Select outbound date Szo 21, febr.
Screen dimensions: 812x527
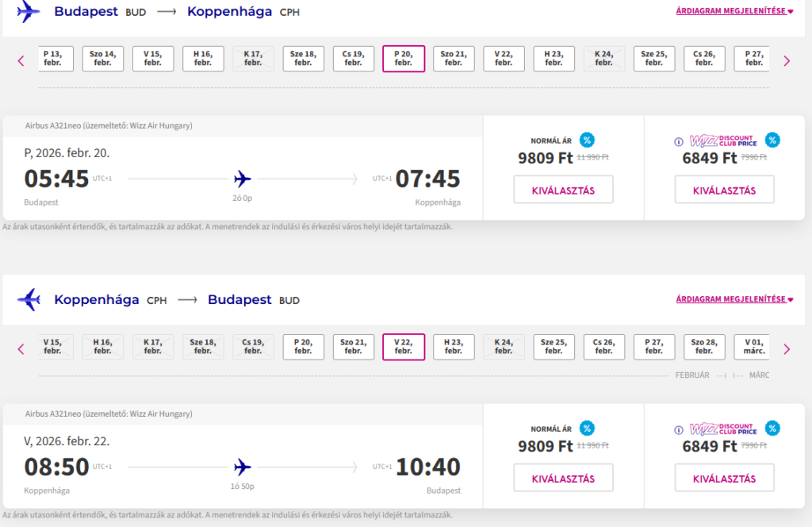[454, 59]
